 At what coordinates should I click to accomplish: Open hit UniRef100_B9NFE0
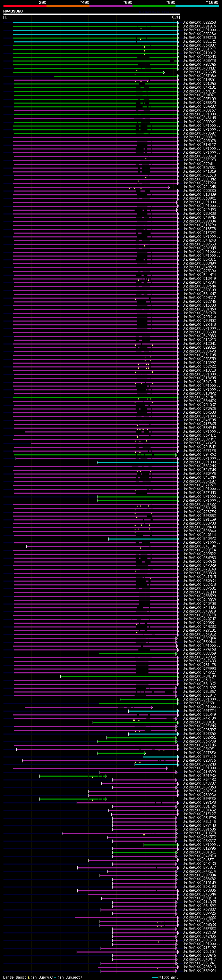[x=199, y=799]
